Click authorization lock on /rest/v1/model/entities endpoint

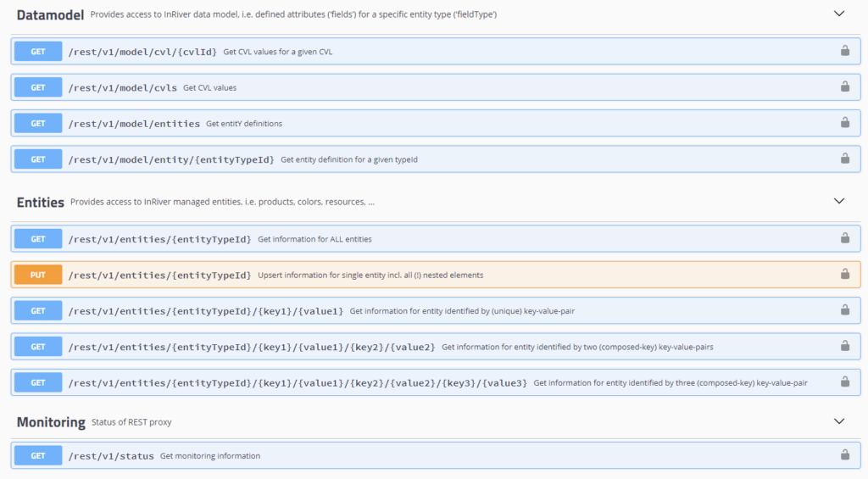pyautogui.click(x=845, y=123)
